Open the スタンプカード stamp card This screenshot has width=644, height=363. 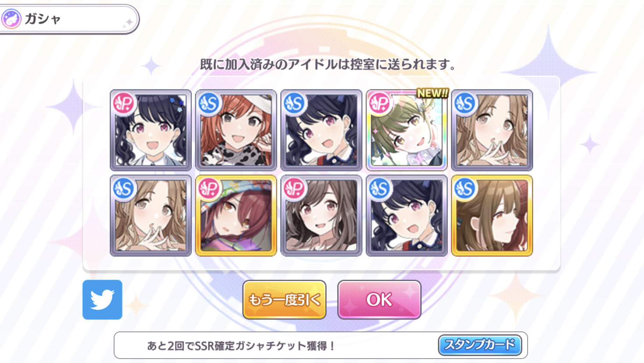click(x=480, y=345)
